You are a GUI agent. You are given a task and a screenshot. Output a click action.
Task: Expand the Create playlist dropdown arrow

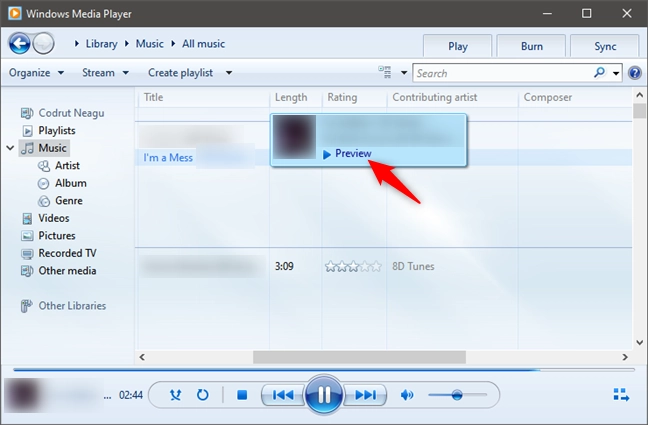229,73
